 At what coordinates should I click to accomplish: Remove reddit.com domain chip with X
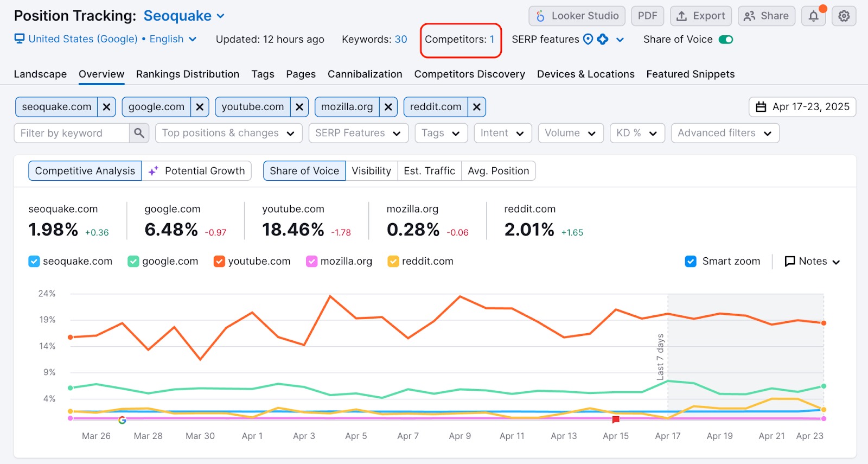[476, 107]
